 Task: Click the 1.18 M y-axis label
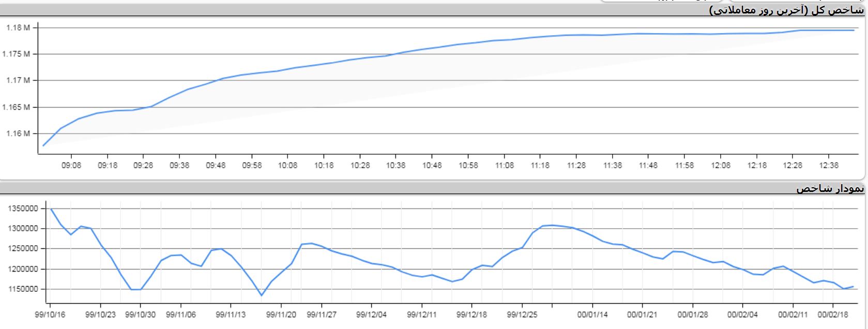[x=18, y=28]
